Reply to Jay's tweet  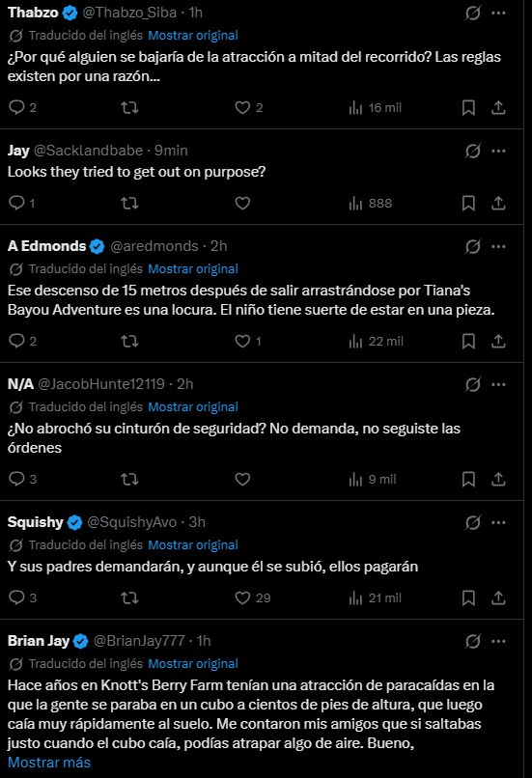(16, 203)
